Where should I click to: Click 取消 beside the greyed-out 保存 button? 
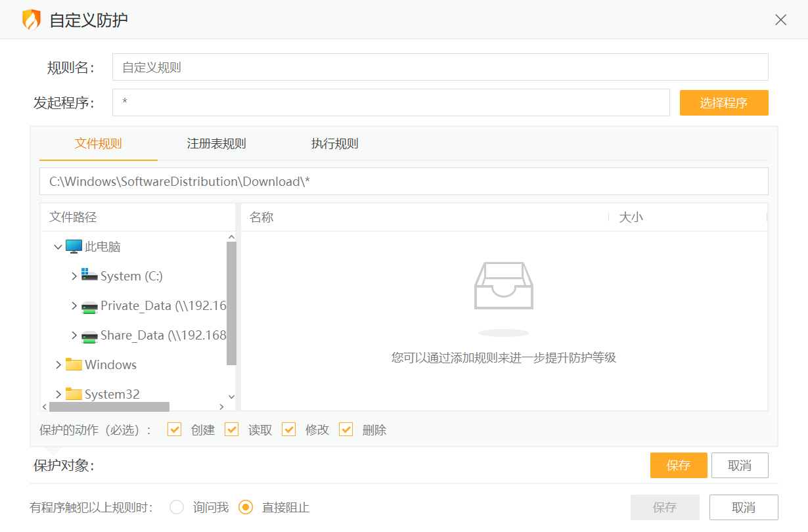(x=744, y=508)
